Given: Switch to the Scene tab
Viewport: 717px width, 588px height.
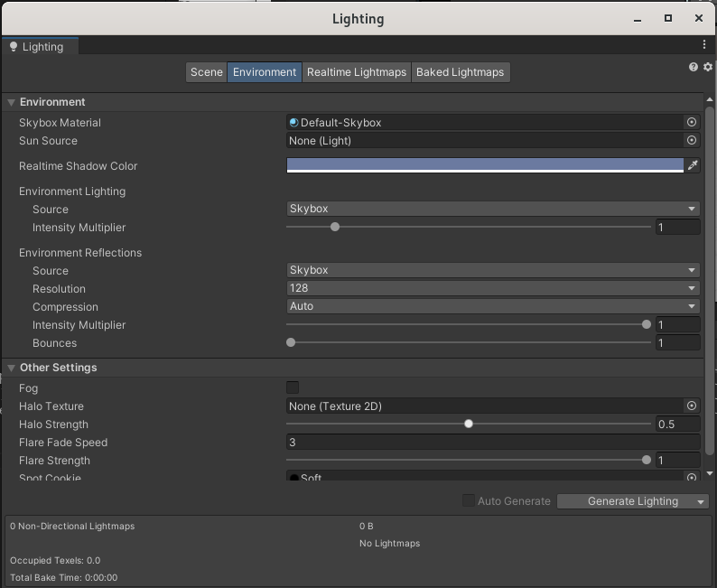Looking at the screenshot, I should 206,72.
